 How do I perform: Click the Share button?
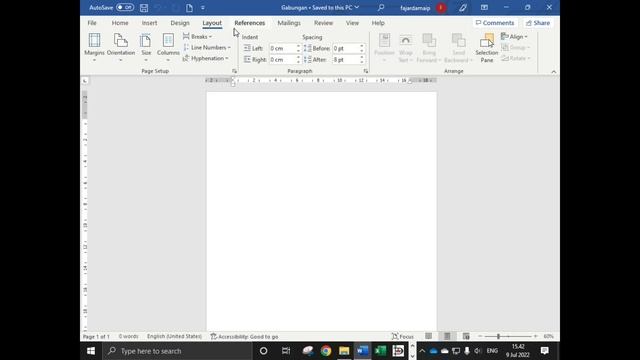[x=538, y=23]
